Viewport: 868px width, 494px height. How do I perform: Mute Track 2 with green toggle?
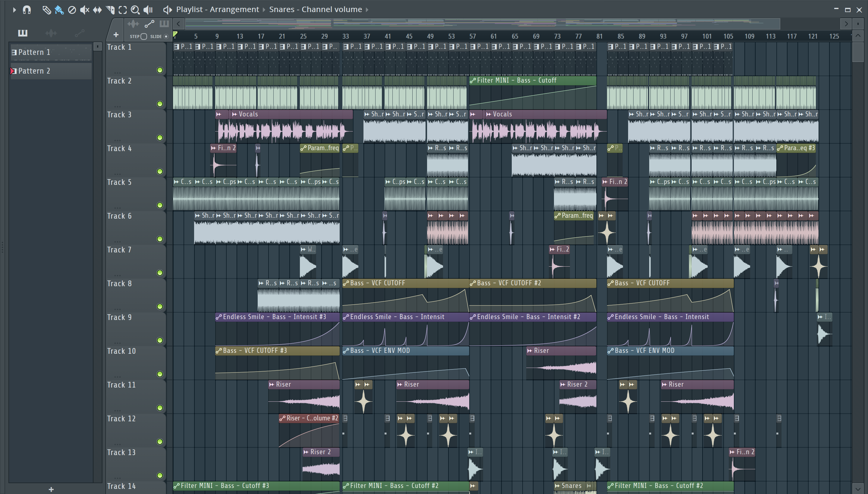[160, 104]
